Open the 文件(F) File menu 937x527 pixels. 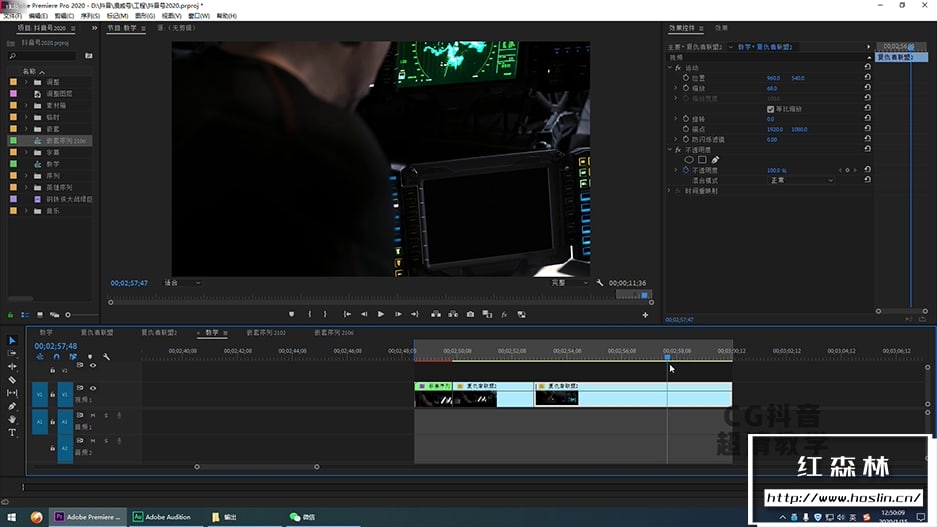pos(13,16)
